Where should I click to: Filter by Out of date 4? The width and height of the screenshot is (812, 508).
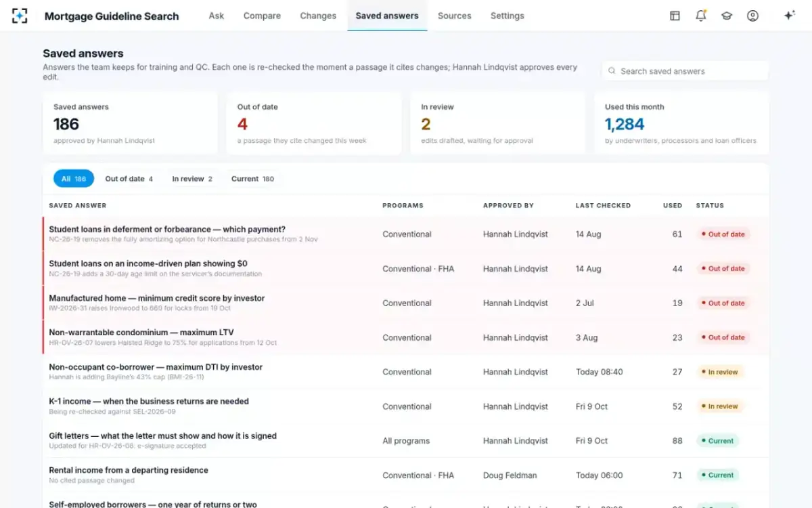[129, 179]
